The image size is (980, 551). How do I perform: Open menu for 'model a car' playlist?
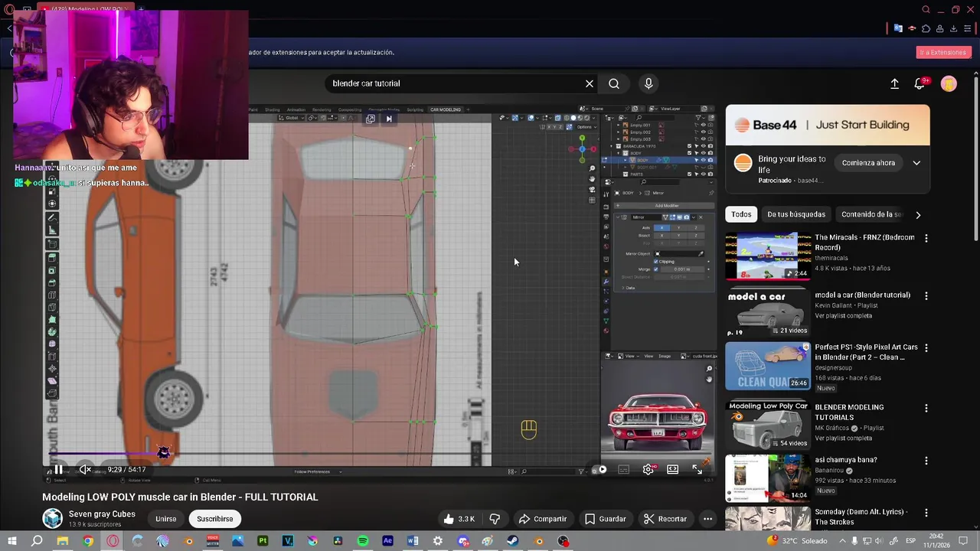point(926,296)
